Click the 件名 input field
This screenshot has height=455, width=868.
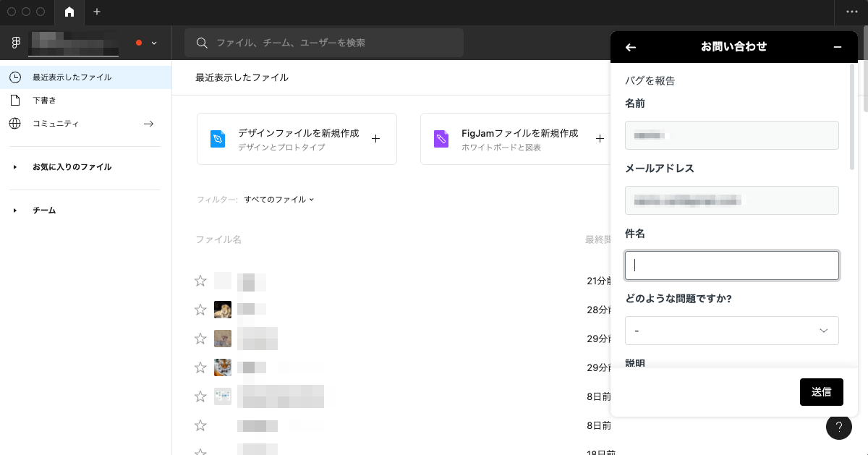tap(732, 265)
